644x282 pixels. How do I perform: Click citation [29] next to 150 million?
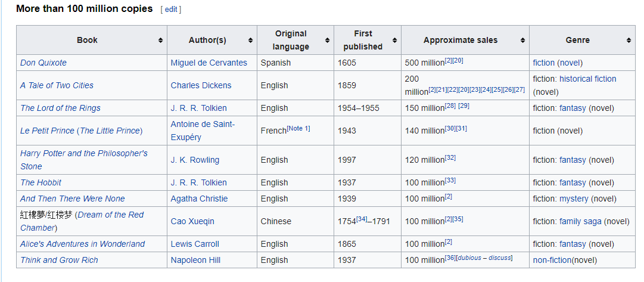pyautogui.click(x=463, y=106)
